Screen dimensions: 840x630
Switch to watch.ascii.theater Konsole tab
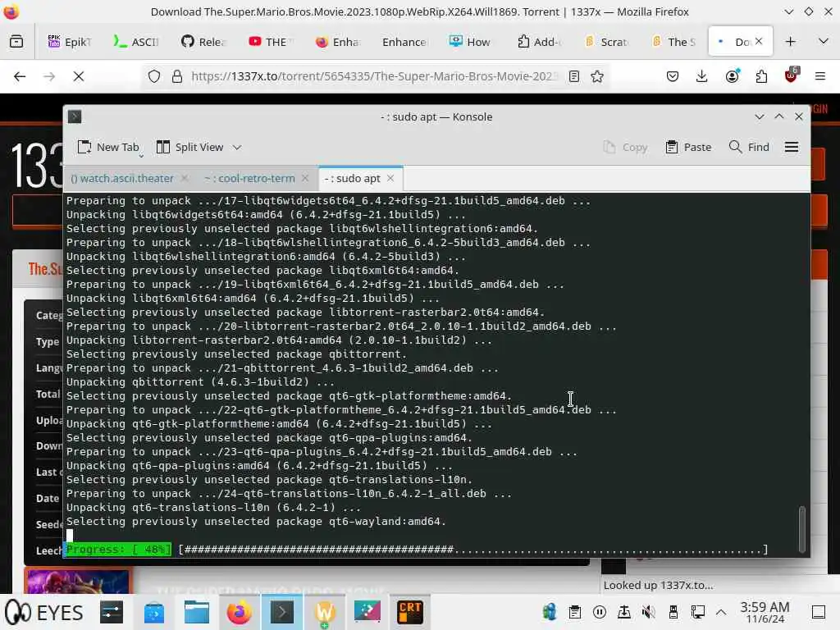click(122, 178)
